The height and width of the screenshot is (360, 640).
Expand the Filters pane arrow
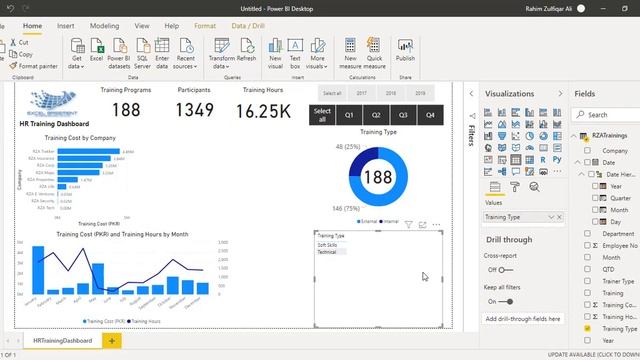[471, 93]
